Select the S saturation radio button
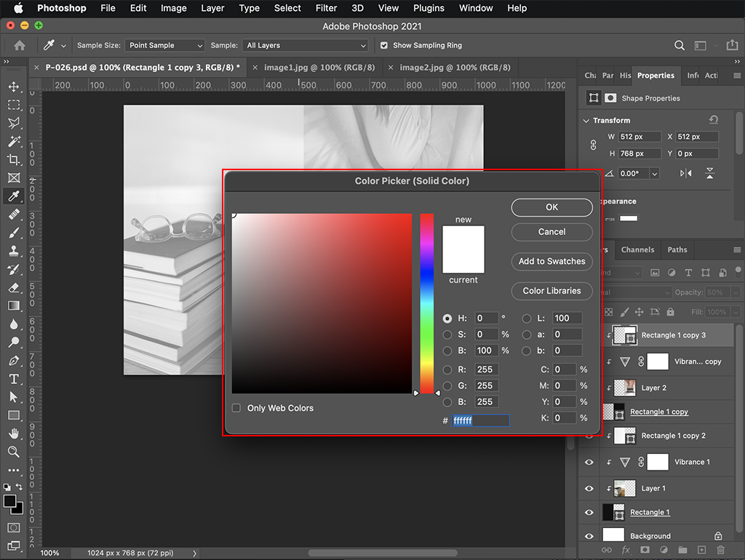The height and width of the screenshot is (560, 745). [x=447, y=335]
